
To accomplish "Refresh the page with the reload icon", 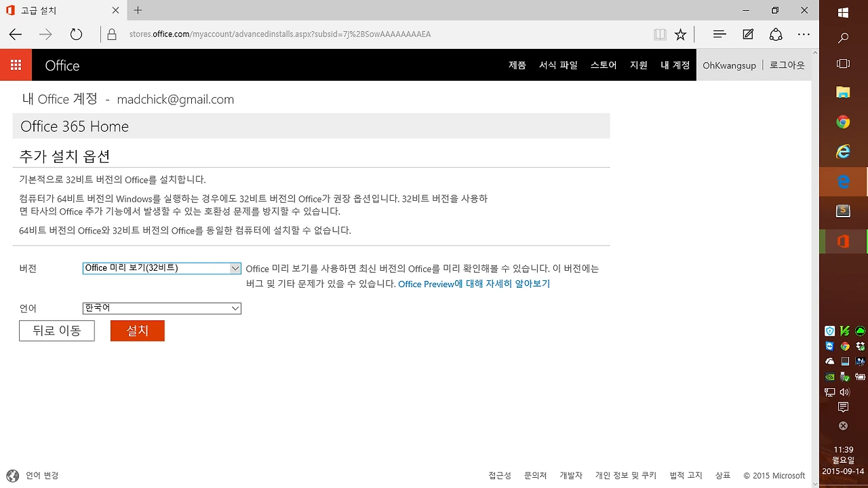I will 76,34.
